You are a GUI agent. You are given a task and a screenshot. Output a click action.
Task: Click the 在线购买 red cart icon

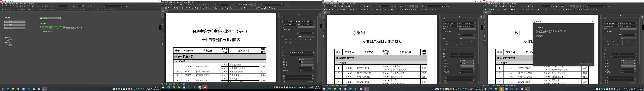click(x=6, y=45)
